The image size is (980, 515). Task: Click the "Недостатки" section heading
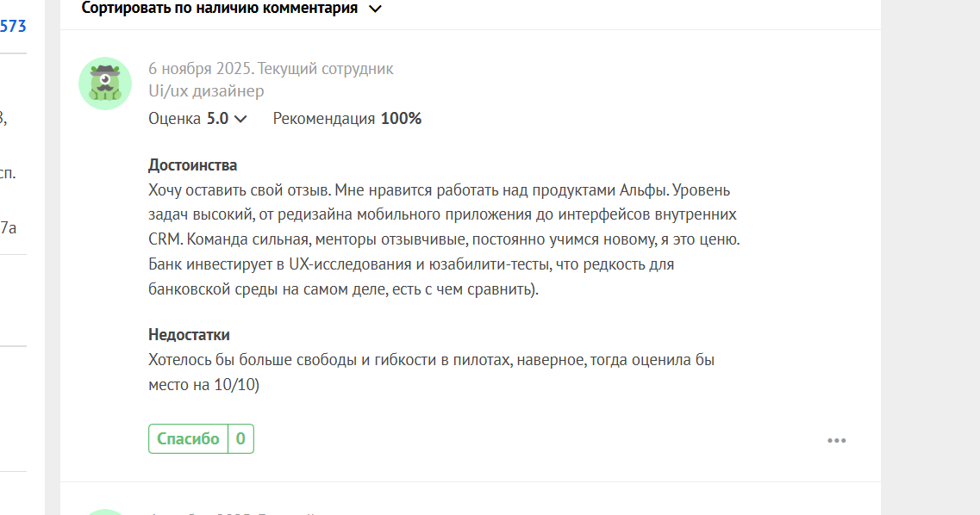[x=189, y=335]
